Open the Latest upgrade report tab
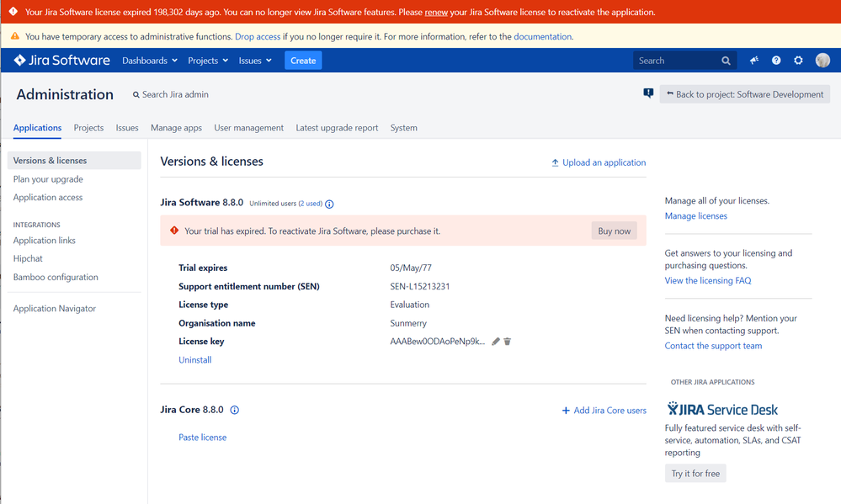Image resolution: width=841 pixels, height=504 pixels. (337, 128)
